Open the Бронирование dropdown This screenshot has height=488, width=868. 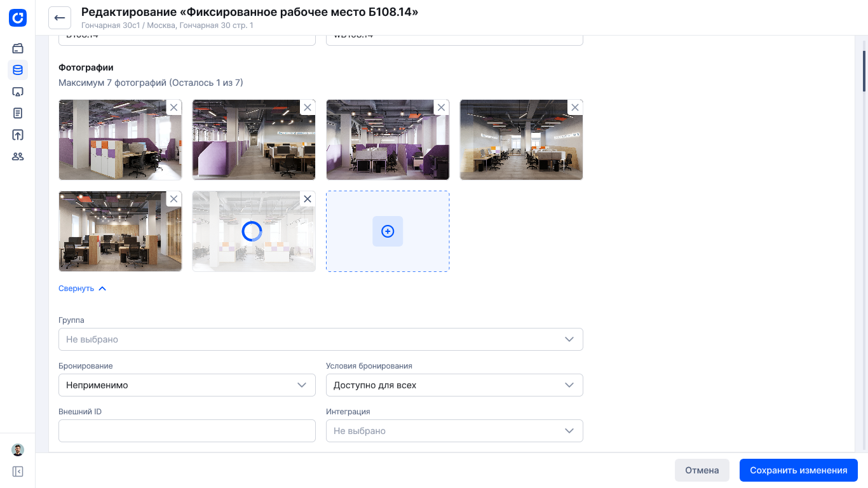187,385
